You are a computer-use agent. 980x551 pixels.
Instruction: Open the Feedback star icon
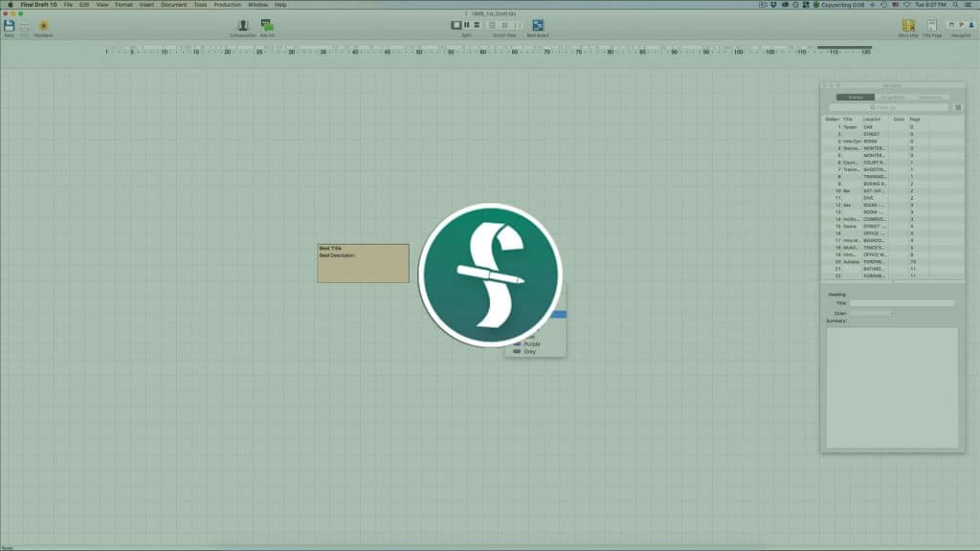point(43,26)
